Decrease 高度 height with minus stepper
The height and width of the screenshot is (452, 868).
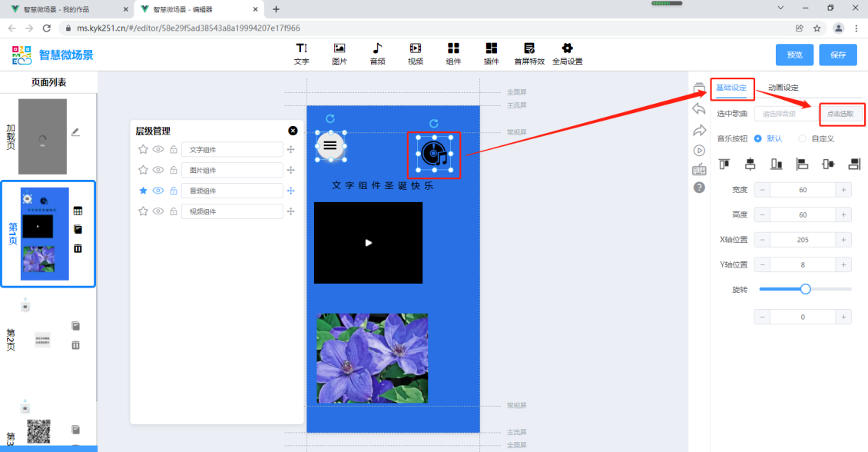click(762, 215)
